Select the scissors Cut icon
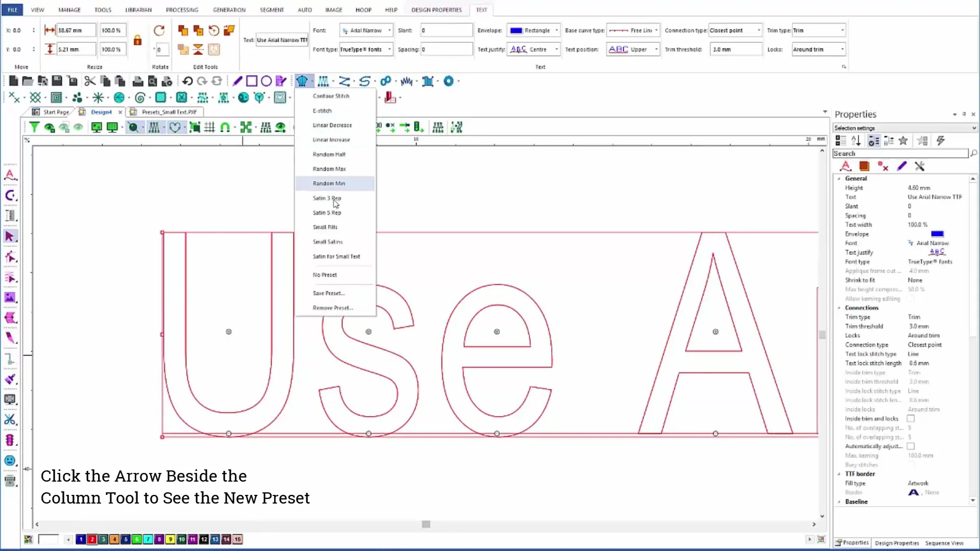This screenshot has width=980, height=551. [90, 81]
